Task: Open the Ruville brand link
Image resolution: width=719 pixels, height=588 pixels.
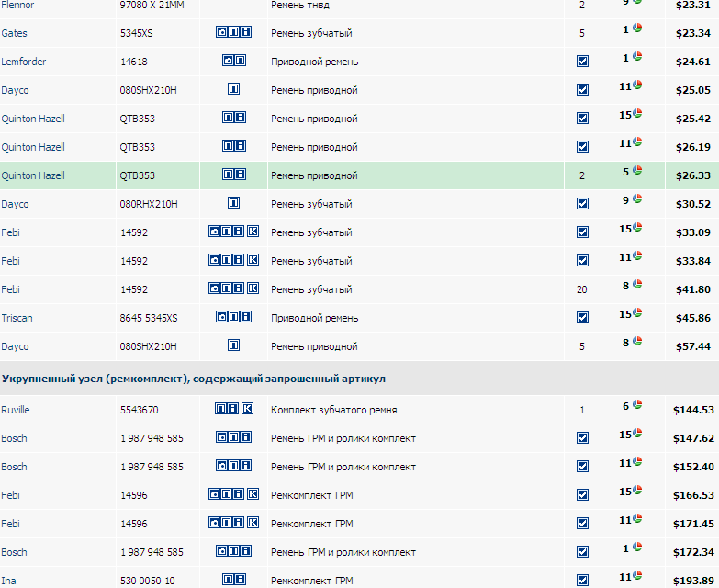Action: [x=16, y=410]
